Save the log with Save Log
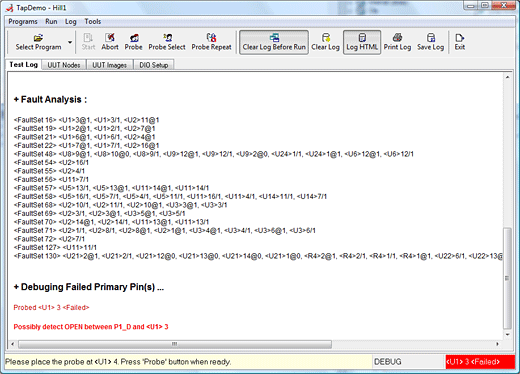The width and height of the screenshot is (520, 374). tap(430, 42)
